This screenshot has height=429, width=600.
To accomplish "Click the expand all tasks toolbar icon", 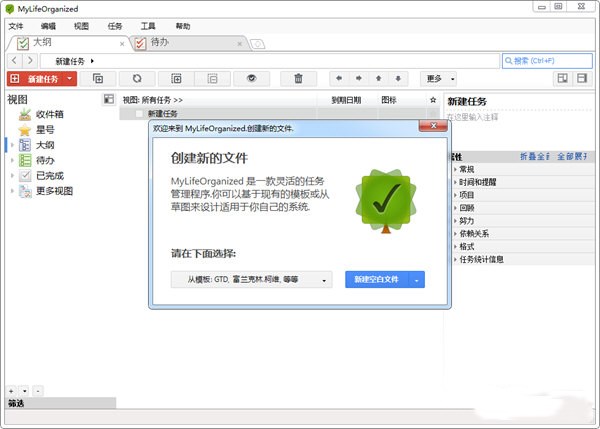I will tap(176, 79).
